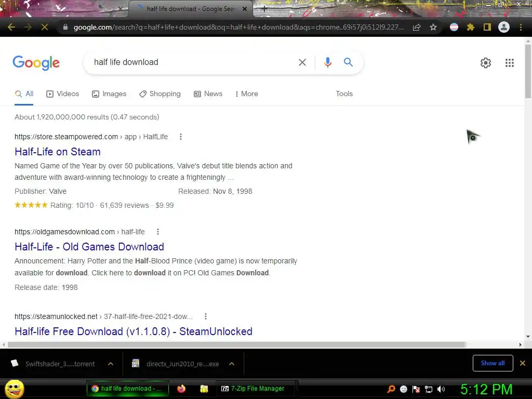Close the half life download tab
This screenshot has height=399, width=532.
point(245,9)
